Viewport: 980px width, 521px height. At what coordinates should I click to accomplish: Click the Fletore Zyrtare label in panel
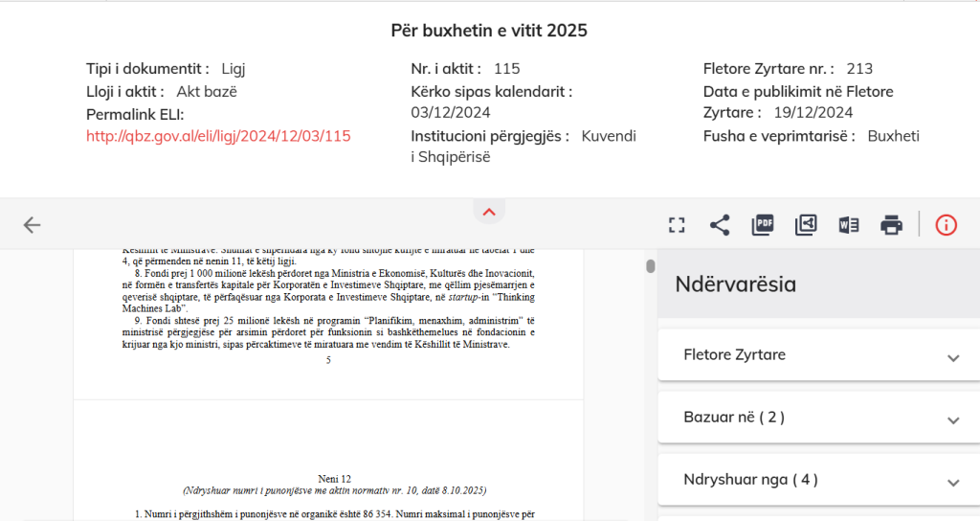click(x=734, y=355)
